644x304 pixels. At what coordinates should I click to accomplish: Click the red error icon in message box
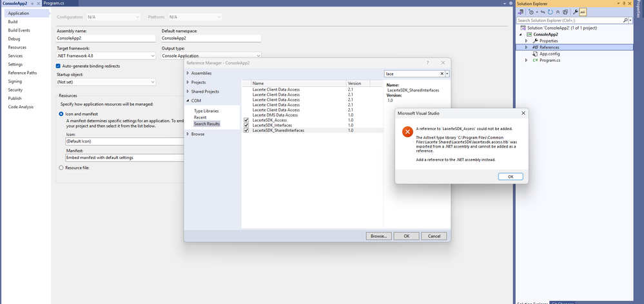click(407, 131)
